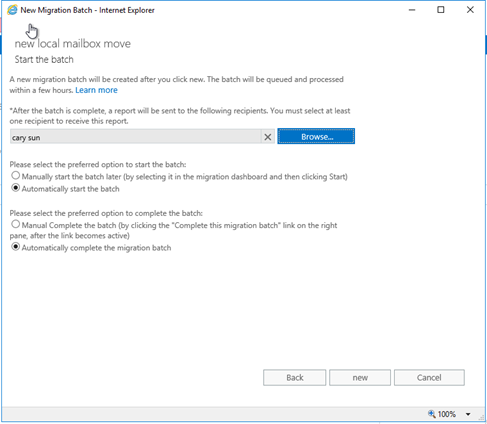Select Automatically start the batch
The height and width of the screenshot is (424, 487).
(x=15, y=188)
